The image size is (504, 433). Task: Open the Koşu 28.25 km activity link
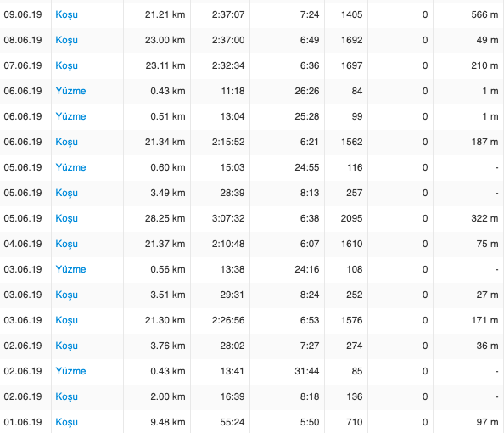[66, 218]
